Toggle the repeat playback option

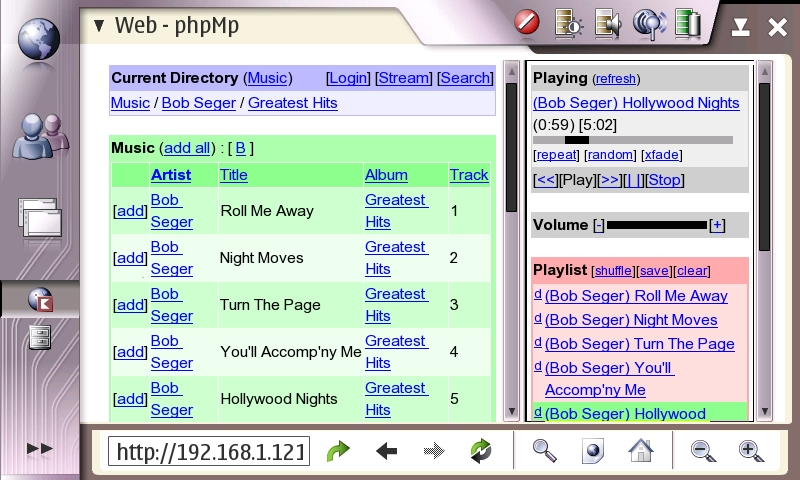point(556,155)
